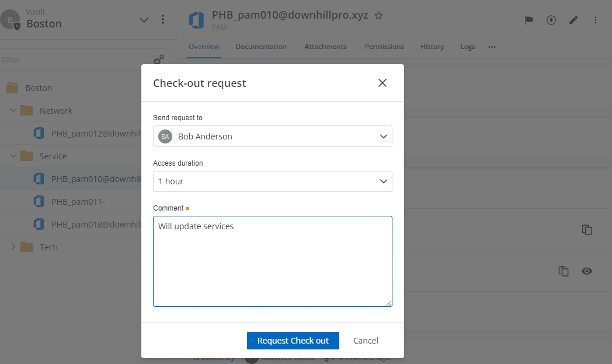Screen dimensions: 612x364
Task: Select PHB_pam011- entry in the tree
Action: 78,202
